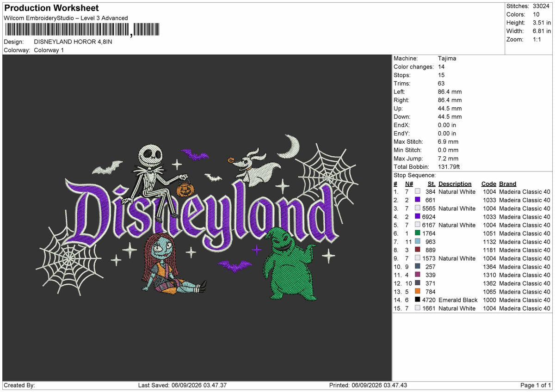Click the 'Code' column header
The height and width of the screenshot is (392, 555).
[x=488, y=184]
